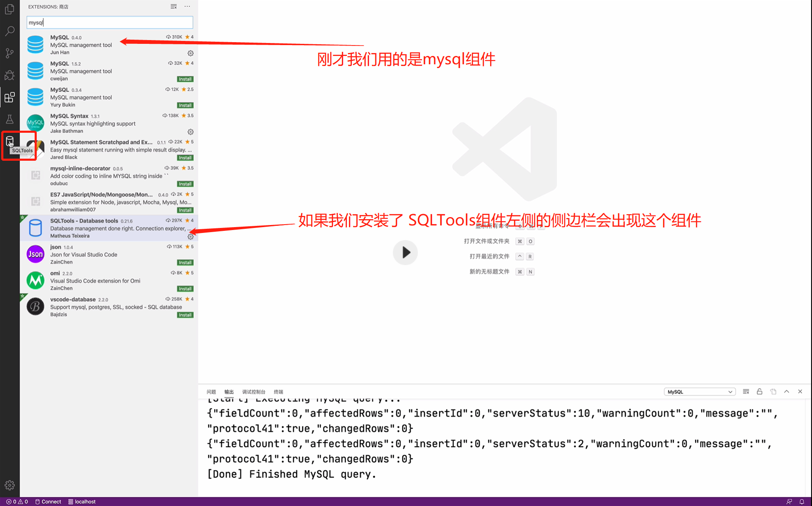Image resolution: width=812 pixels, height=506 pixels.
Task: Open the output log in the editor
Action: pos(773,392)
